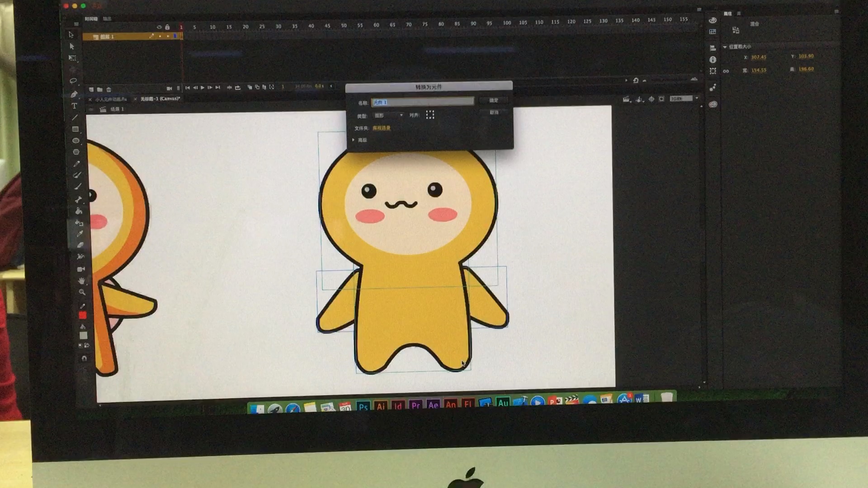The height and width of the screenshot is (488, 868).
Task: Select the Oval tool
Action: click(x=76, y=141)
